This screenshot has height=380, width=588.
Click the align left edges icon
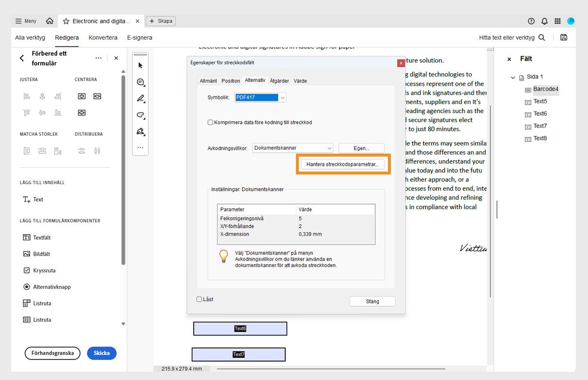(x=27, y=96)
